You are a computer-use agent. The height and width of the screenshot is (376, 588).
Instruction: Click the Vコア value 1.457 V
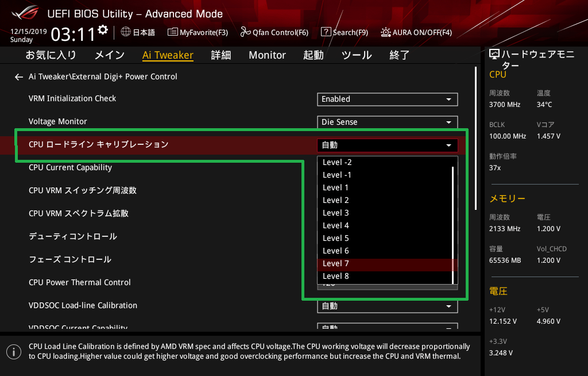(x=548, y=136)
